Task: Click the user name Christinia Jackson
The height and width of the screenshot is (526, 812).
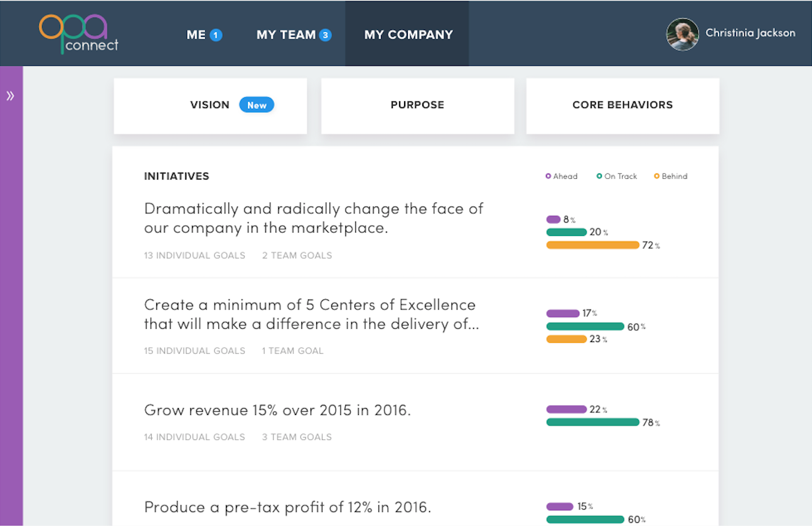Action: (x=750, y=33)
